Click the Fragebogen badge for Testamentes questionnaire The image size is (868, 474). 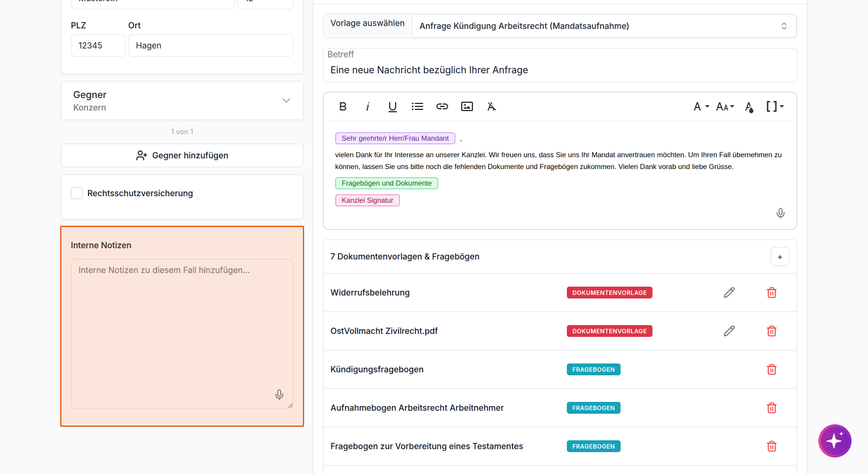tap(593, 446)
